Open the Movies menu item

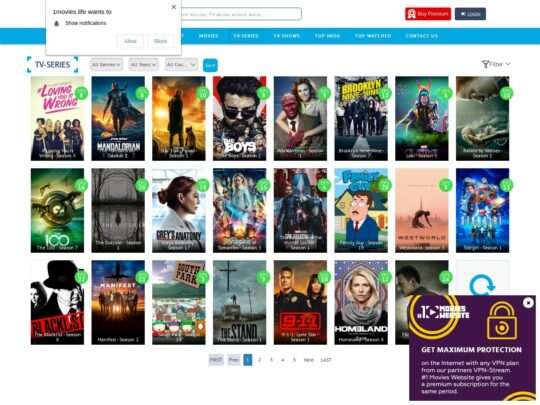[x=208, y=36]
